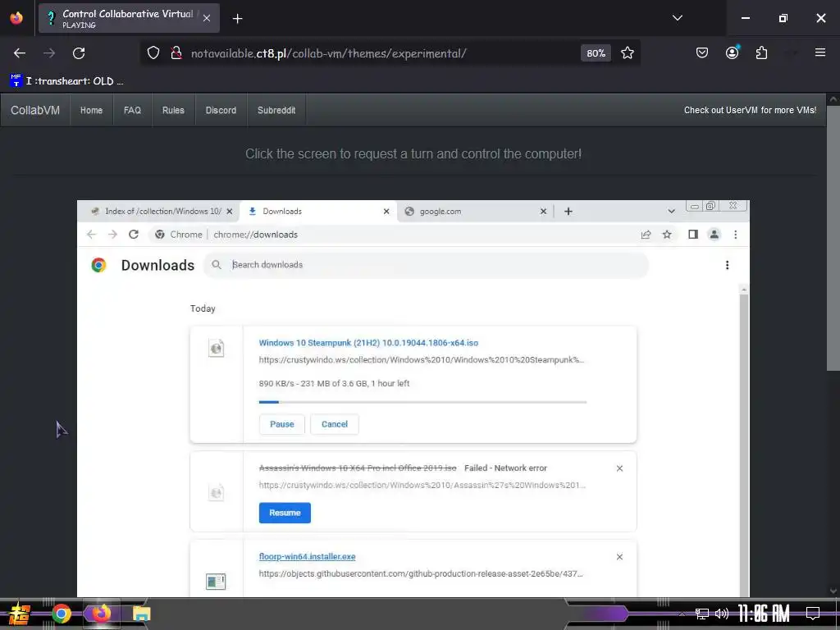Close the Index of /collection tab
Screen dimensions: 840x630
[x=230, y=212]
